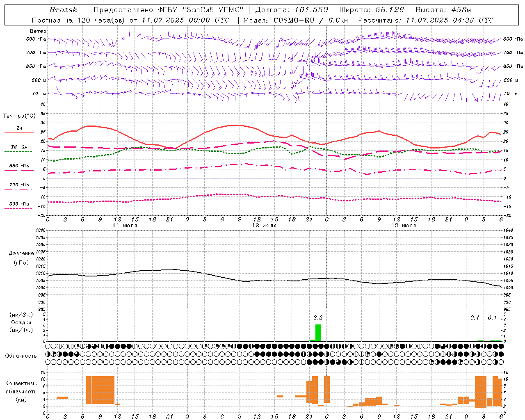Click the 'Давление' pressure panel label
This screenshot has width=525, height=420.
21,253
